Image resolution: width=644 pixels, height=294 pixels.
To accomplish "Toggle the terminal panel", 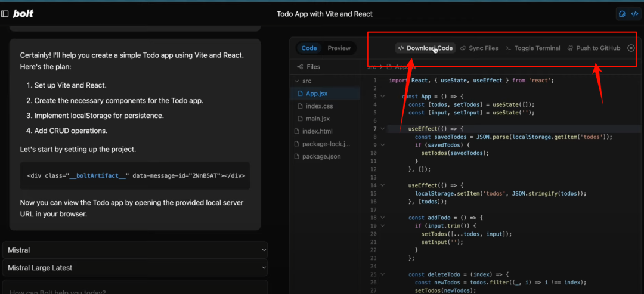I will click(532, 48).
